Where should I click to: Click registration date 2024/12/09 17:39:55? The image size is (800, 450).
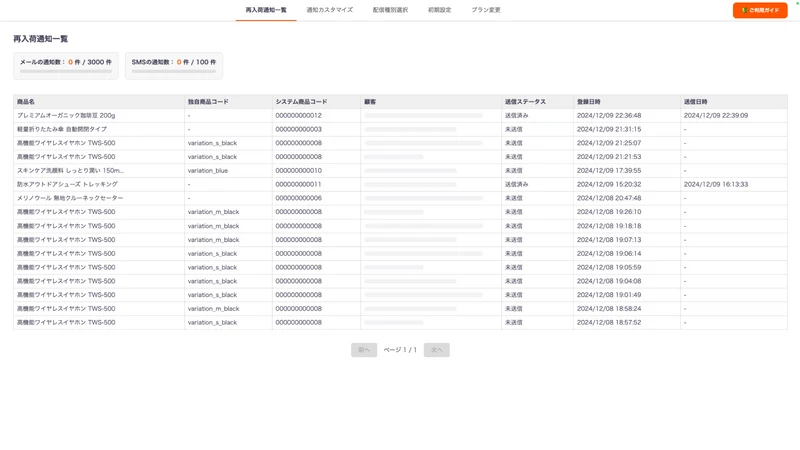tap(609, 171)
